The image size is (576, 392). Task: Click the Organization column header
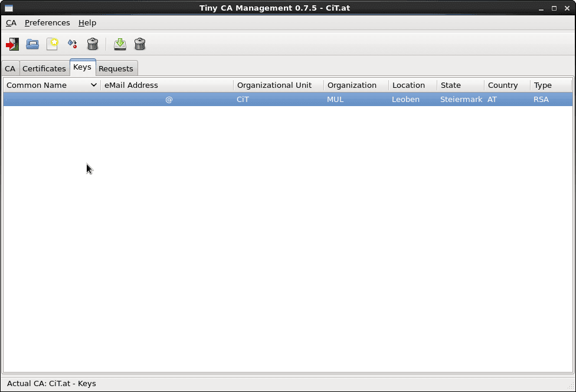pyautogui.click(x=352, y=85)
